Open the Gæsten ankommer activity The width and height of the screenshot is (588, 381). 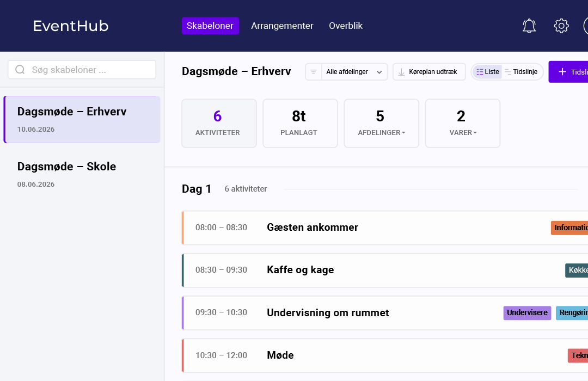click(x=385, y=228)
